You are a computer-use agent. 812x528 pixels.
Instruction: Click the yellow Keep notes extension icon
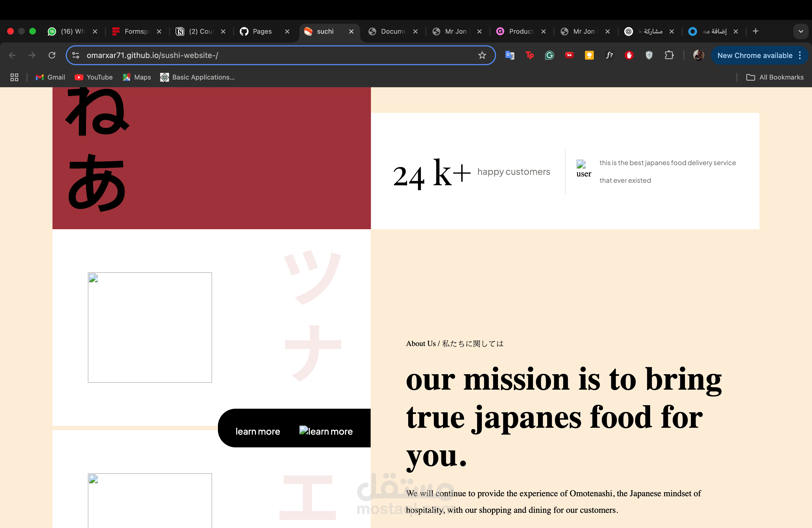[x=589, y=55]
